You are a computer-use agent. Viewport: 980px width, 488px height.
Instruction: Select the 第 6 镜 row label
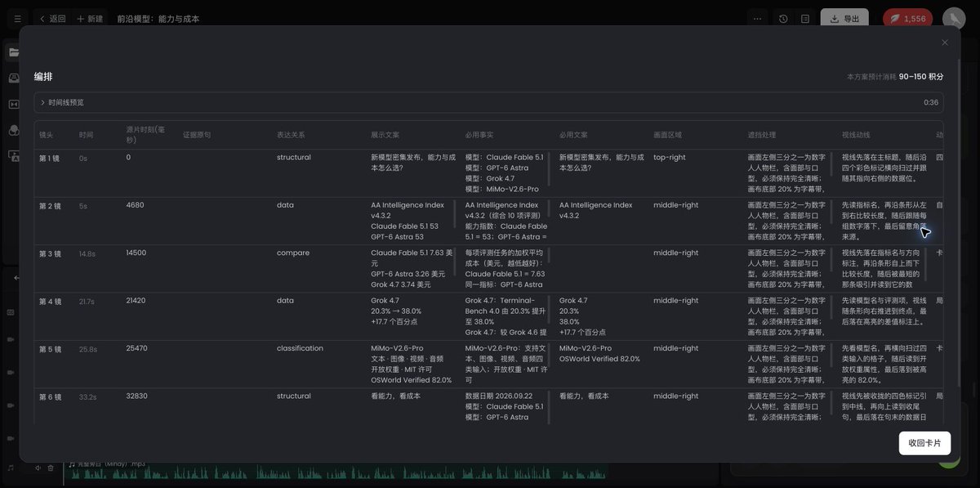pos(50,396)
